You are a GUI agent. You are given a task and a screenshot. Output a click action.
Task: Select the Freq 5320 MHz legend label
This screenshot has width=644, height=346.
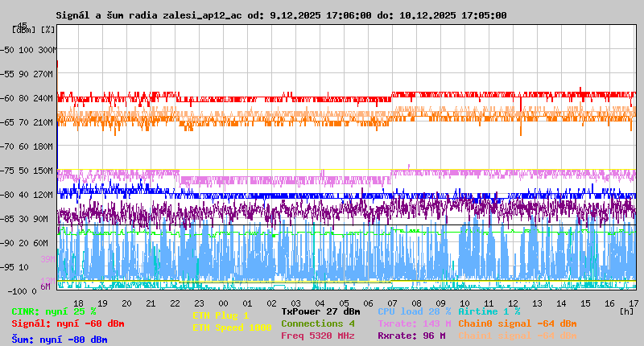318,336
